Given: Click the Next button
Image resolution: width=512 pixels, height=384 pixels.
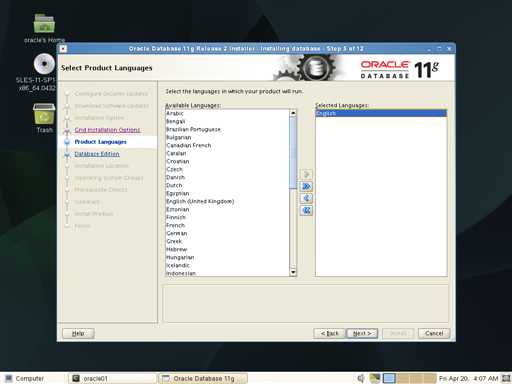Looking at the screenshot, I should [x=362, y=333].
